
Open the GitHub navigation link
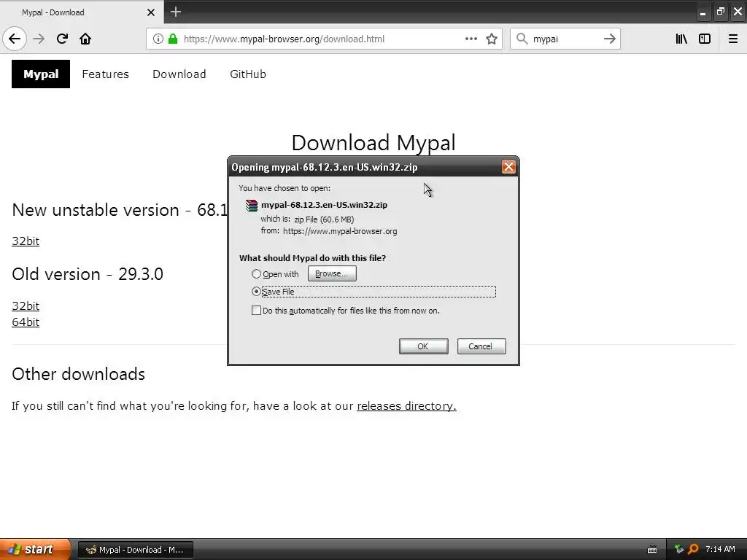click(x=248, y=74)
